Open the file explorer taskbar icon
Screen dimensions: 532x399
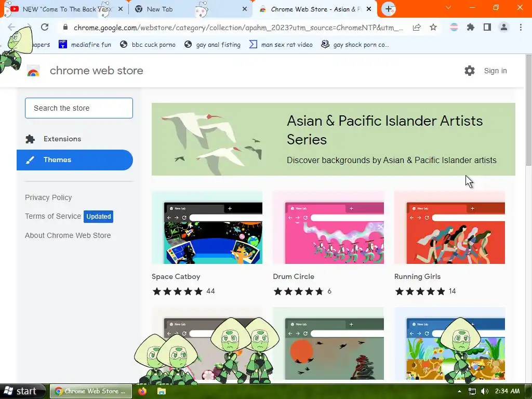[x=162, y=391]
